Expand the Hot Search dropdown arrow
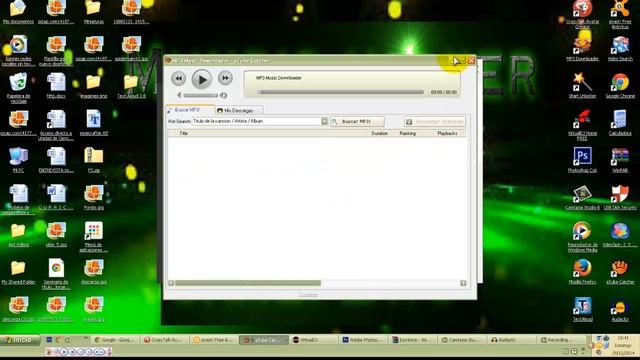The width and height of the screenshot is (640, 360). (324, 121)
